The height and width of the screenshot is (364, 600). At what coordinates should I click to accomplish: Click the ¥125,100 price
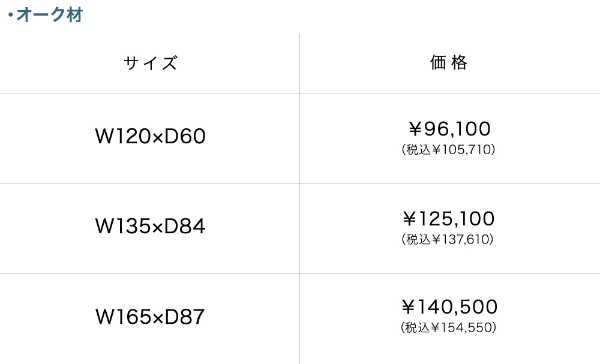click(x=449, y=218)
